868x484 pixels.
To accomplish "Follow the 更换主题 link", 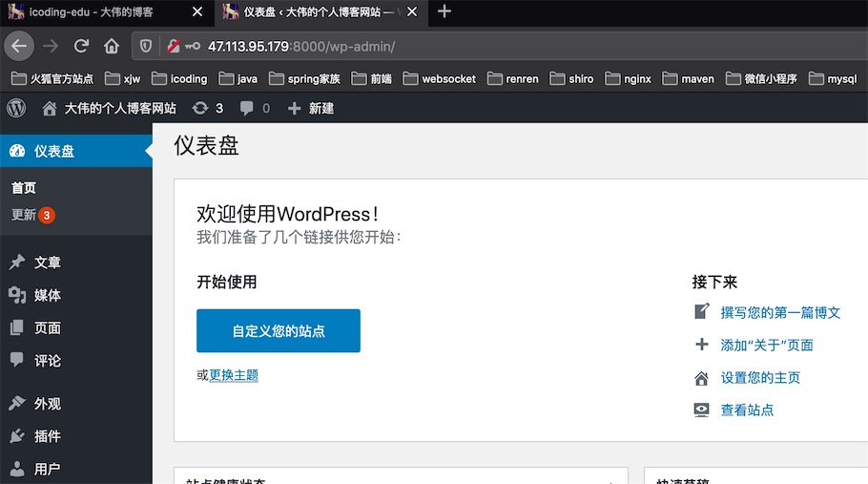I will click(x=234, y=375).
